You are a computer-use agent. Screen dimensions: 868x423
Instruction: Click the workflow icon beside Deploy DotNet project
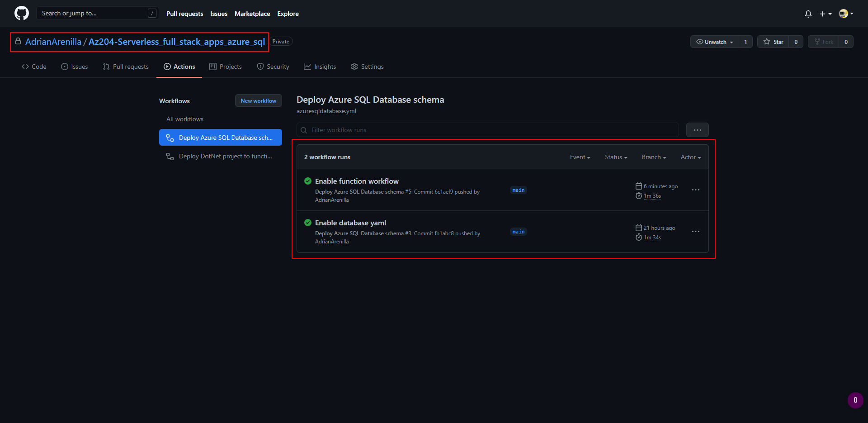(x=170, y=157)
